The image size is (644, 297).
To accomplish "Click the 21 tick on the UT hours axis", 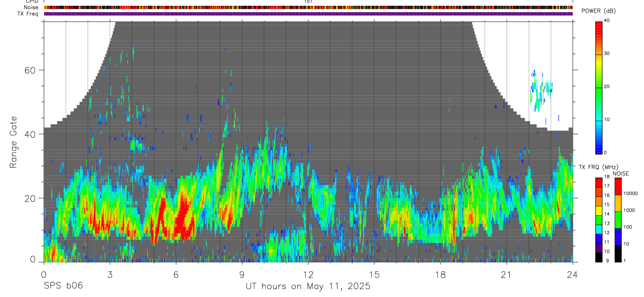I will [x=507, y=274].
